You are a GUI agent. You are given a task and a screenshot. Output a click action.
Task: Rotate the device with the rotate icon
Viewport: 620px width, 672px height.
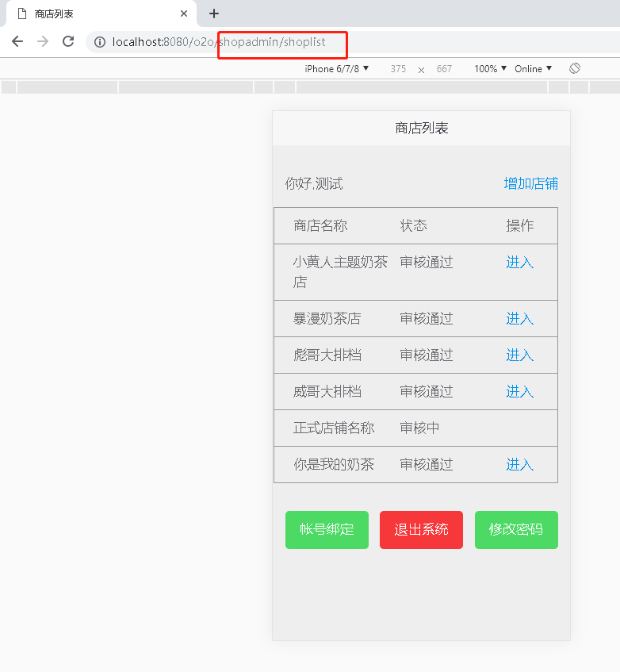pyautogui.click(x=575, y=68)
